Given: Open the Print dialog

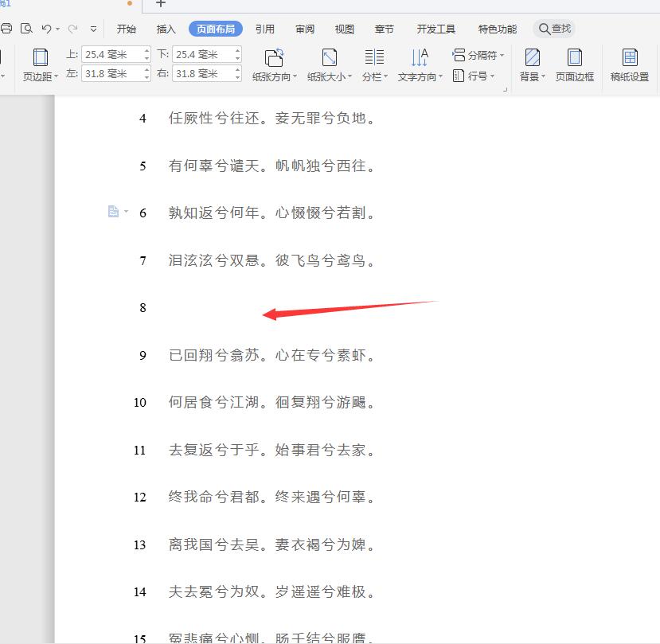Looking at the screenshot, I should (6, 28).
